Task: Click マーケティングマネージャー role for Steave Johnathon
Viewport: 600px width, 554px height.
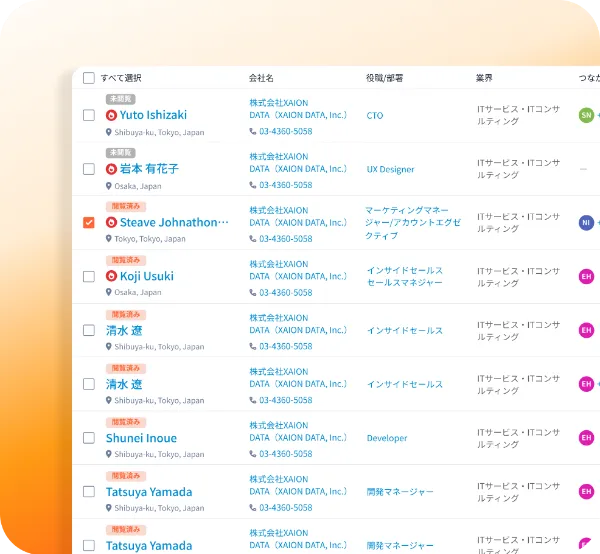Action: [413, 223]
